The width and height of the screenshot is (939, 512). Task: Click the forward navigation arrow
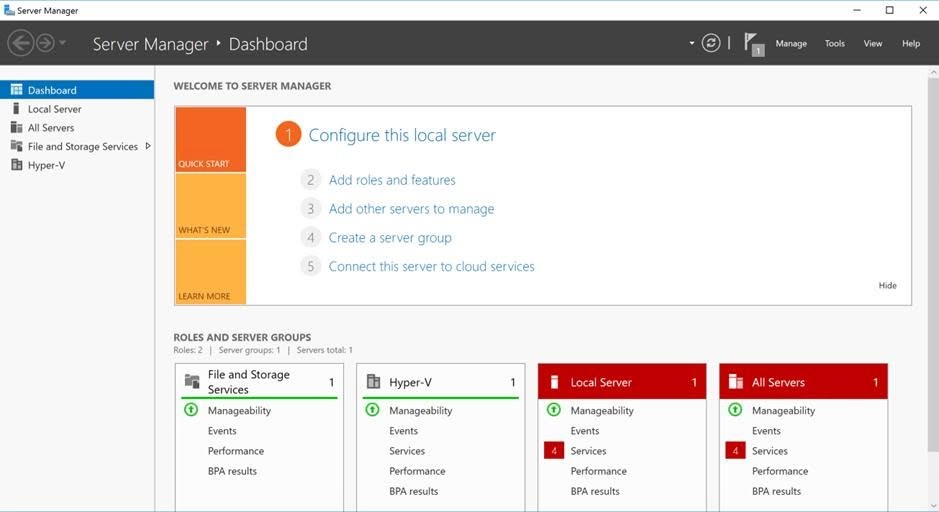click(x=46, y=43)
